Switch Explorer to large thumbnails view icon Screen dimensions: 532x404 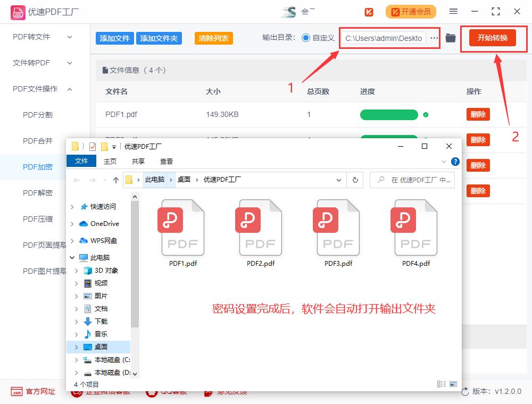click(453, 384)
